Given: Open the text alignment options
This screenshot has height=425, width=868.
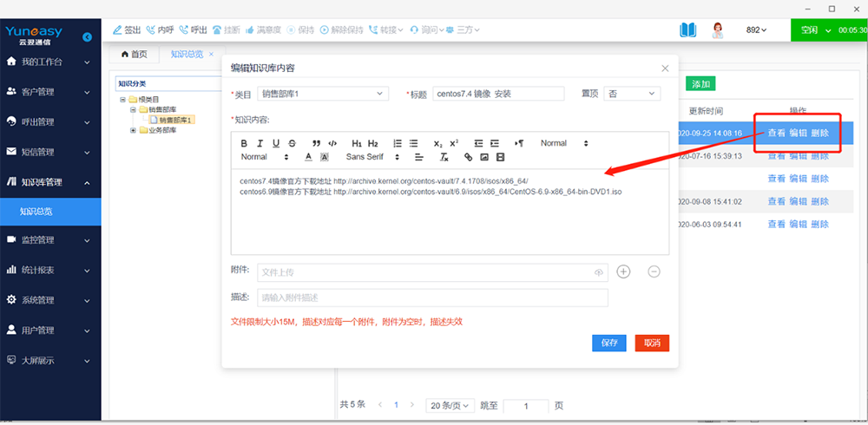Looking at the screenshot, I should point(419,157).
